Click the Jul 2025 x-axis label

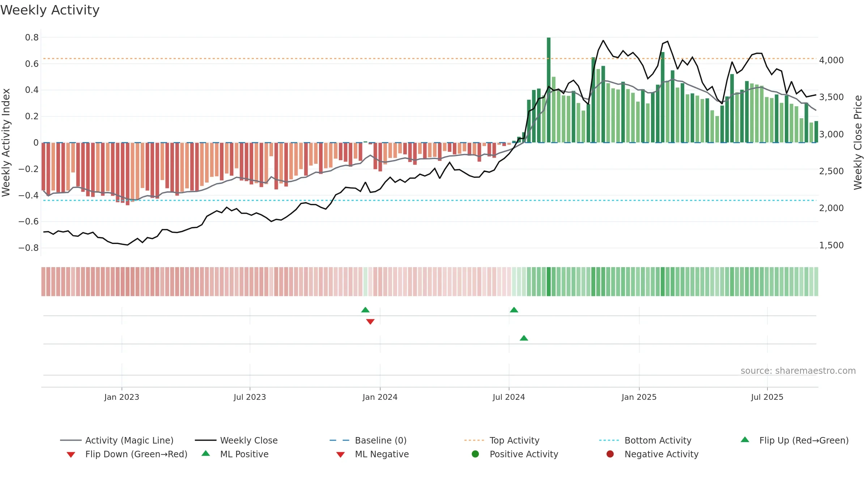tap(767, 397)
